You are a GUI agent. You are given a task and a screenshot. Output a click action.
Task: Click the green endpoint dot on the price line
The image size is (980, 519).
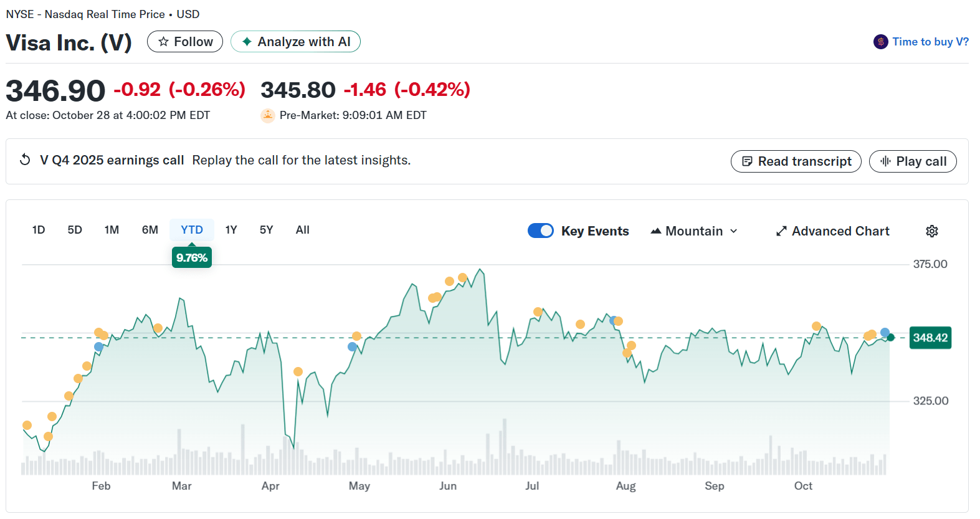tap(891, 337)
